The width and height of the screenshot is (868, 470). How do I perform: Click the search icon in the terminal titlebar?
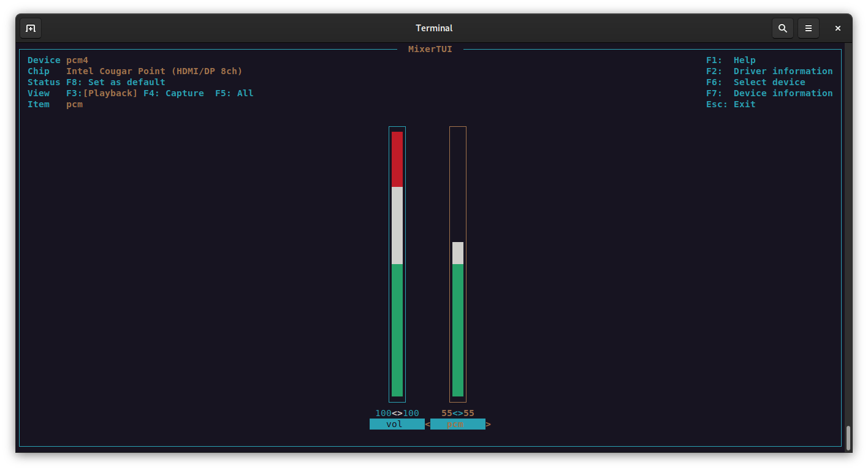(x=783, y=28)
